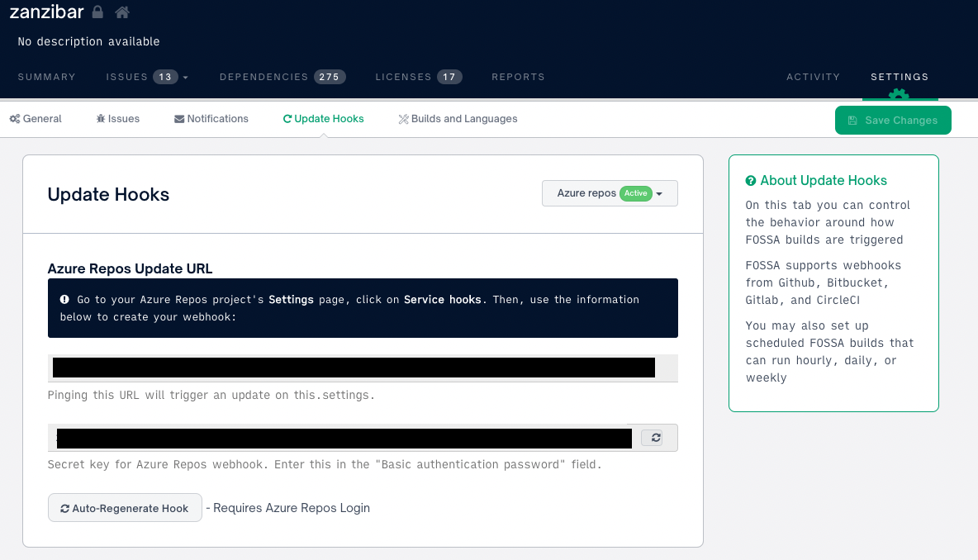
Task: Switch to Builds and Languages sub-tab
Action: tap(458, 118)
